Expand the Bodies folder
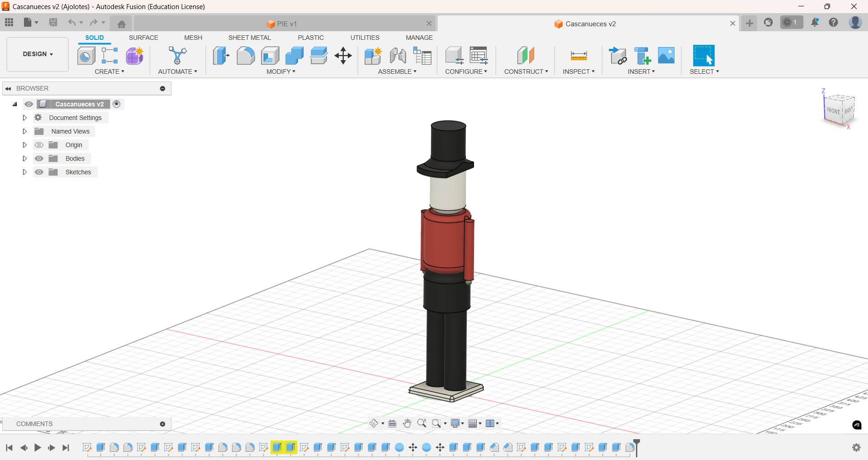Viewport: 868px width, 460px height. click(25, 158)
